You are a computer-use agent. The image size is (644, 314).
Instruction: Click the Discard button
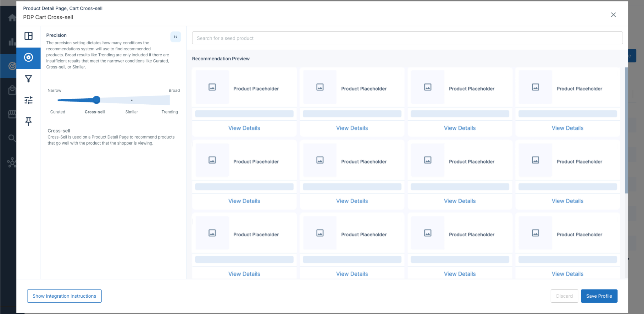564,296
